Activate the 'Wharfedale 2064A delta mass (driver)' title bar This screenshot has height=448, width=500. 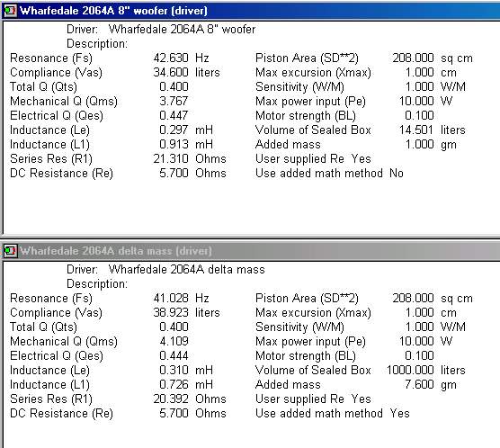[x=250, y=251]
